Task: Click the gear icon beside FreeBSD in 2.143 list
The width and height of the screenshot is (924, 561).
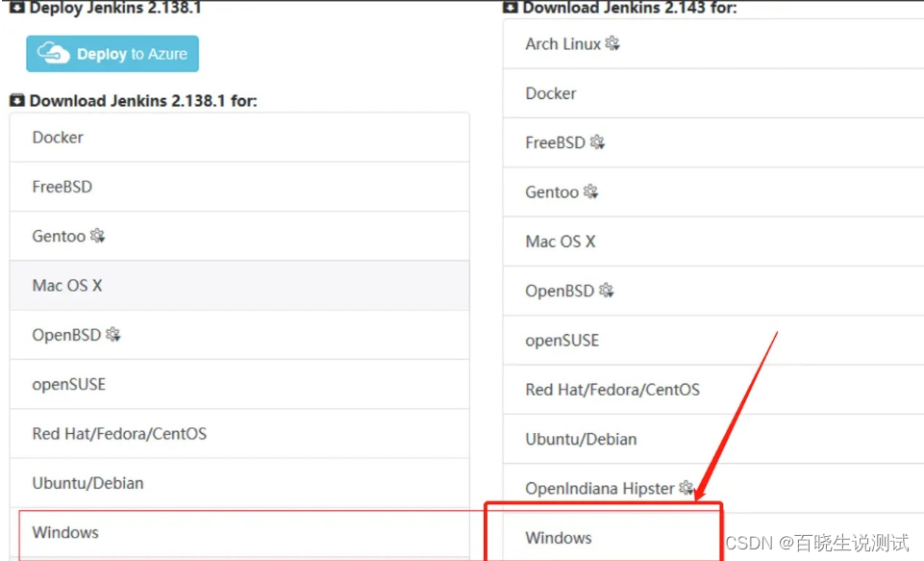Action: (x=597, y=142)
